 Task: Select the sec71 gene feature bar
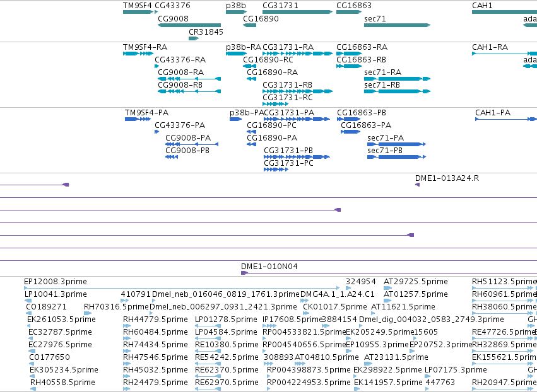[x=397, y=25]
